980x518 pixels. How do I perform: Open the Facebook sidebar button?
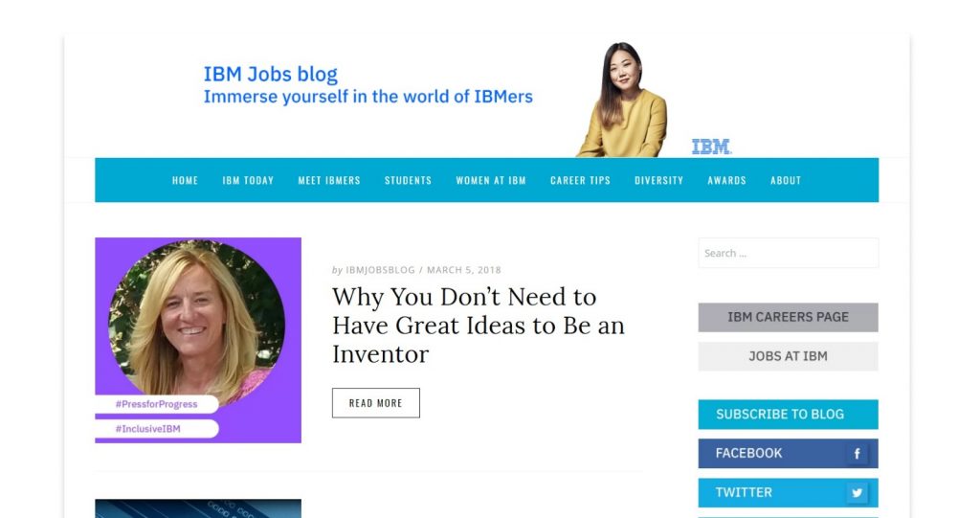pyautogui.click(x=789, y=454)
